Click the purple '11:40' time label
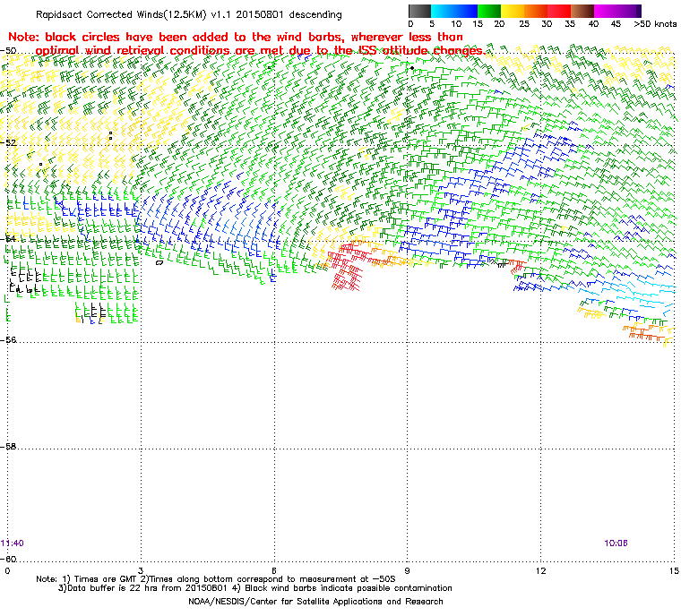This screenshot has width=681, height=616. click(13, 543)
